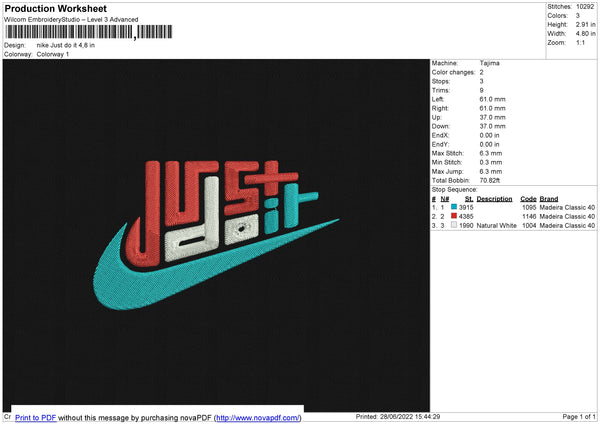Screen dimensions: 600x424
Task: Click the Description column header
Action: (494, 199)
